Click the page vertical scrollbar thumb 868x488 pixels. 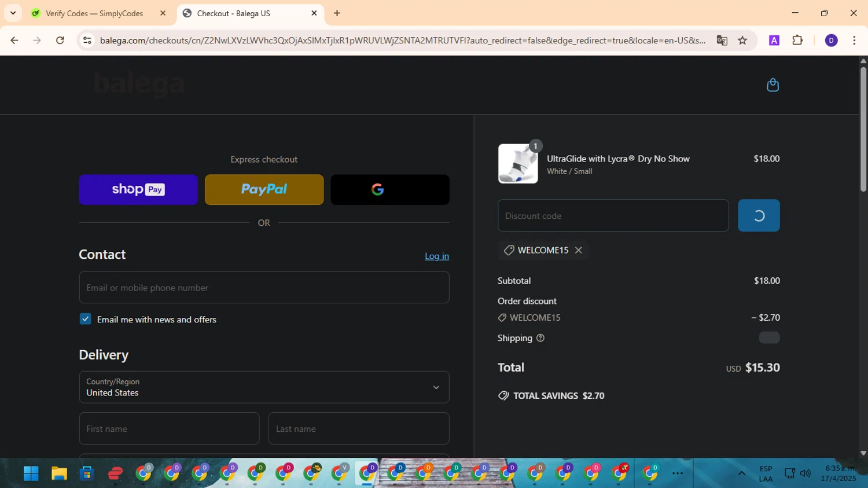coord(863,129)
